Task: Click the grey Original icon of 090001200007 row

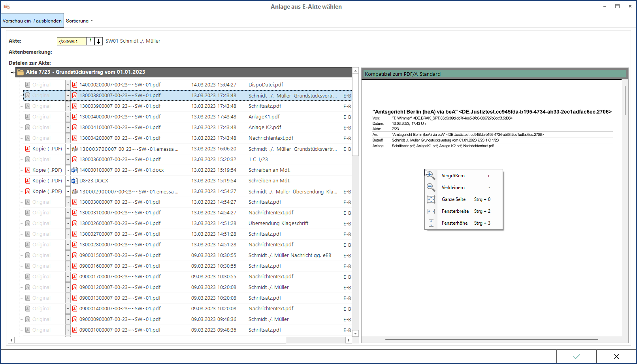Action: point(28,287)
